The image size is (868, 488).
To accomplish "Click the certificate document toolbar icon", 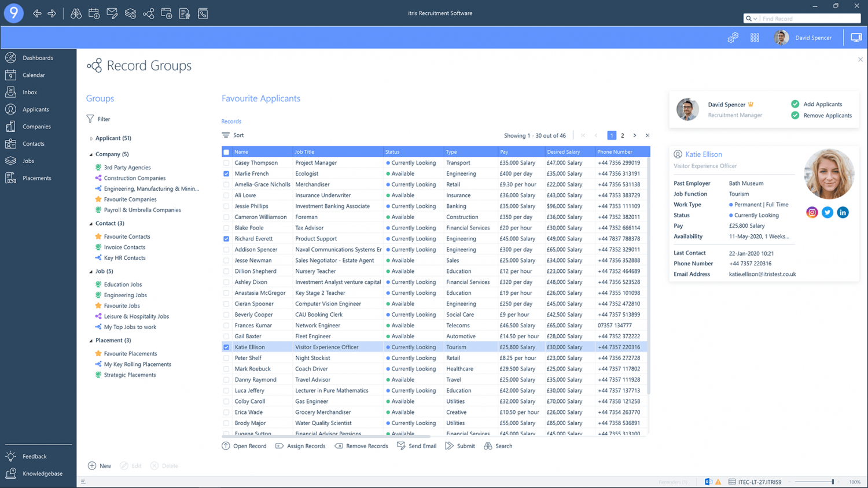I will point(185,13).
